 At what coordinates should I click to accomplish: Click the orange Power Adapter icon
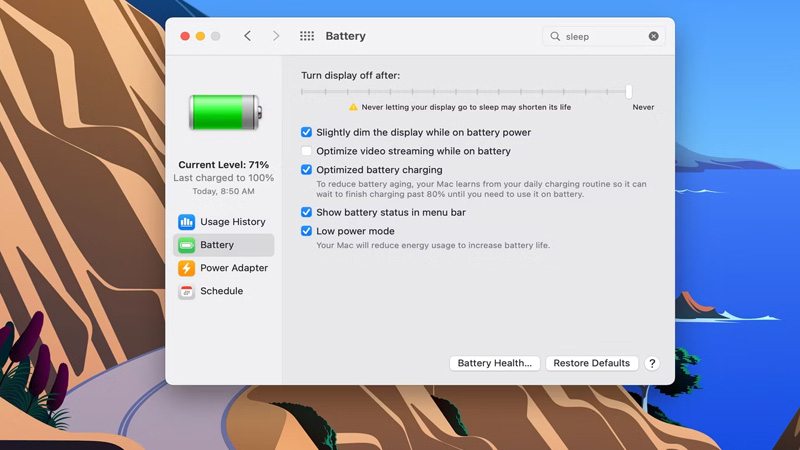click(186, 268)
